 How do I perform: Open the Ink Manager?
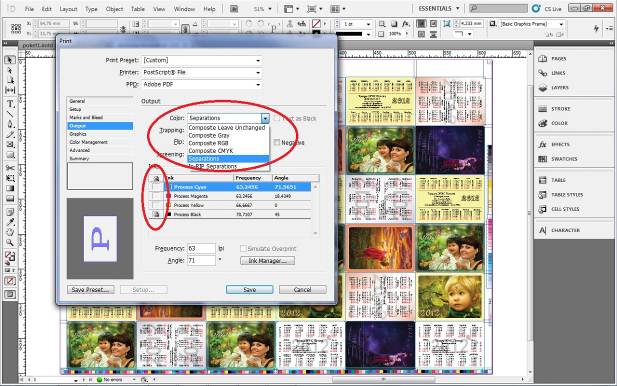tap(267, 260)
